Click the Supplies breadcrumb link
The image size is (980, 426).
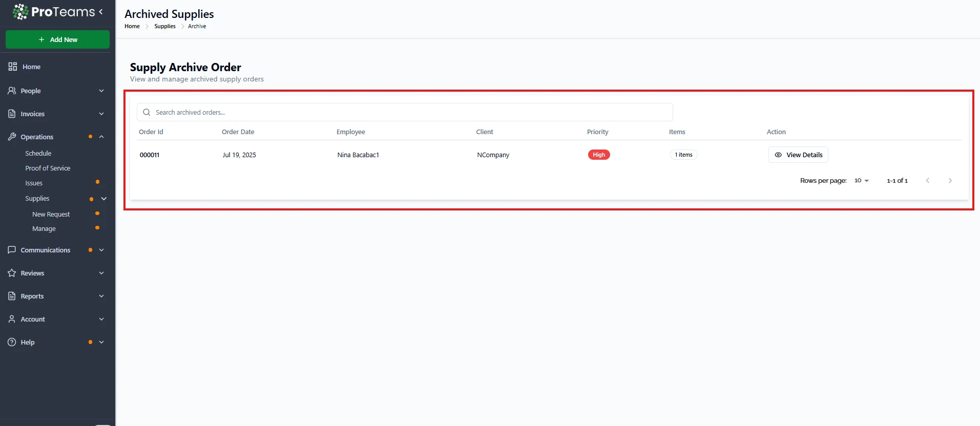click(x=165, y=26)
